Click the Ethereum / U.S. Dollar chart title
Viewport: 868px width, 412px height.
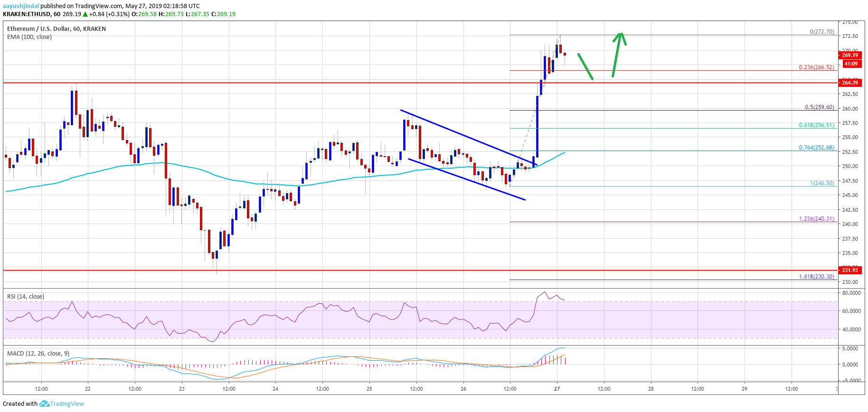click(56, 29)
